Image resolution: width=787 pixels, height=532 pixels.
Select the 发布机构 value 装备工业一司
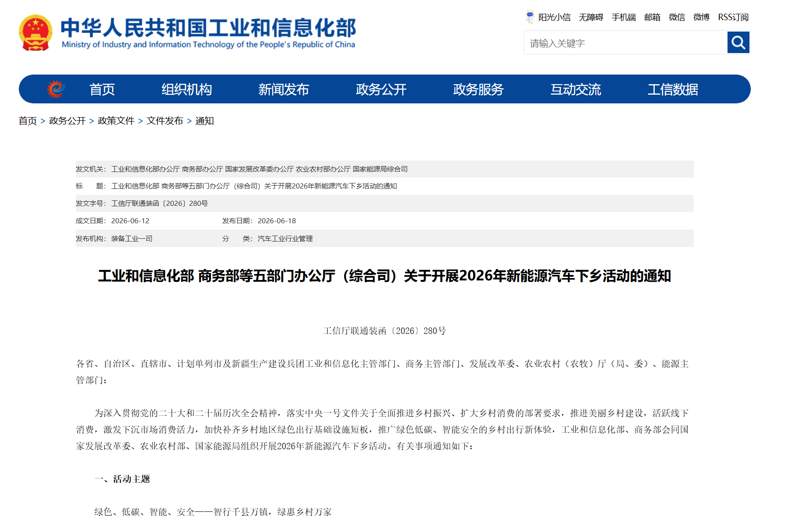click(x=132, y=239)
